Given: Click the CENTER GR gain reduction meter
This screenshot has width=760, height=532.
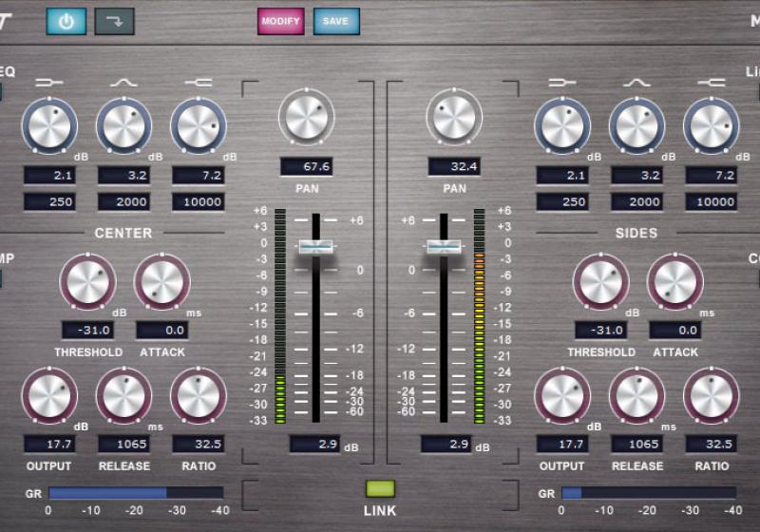Looking at the screenshot, I should 136,493.
